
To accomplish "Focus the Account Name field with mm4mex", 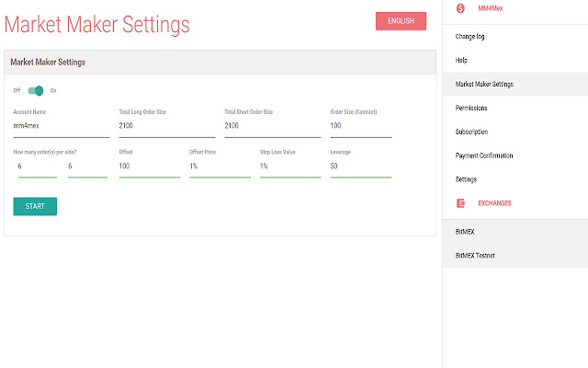I will click(62, 126).
